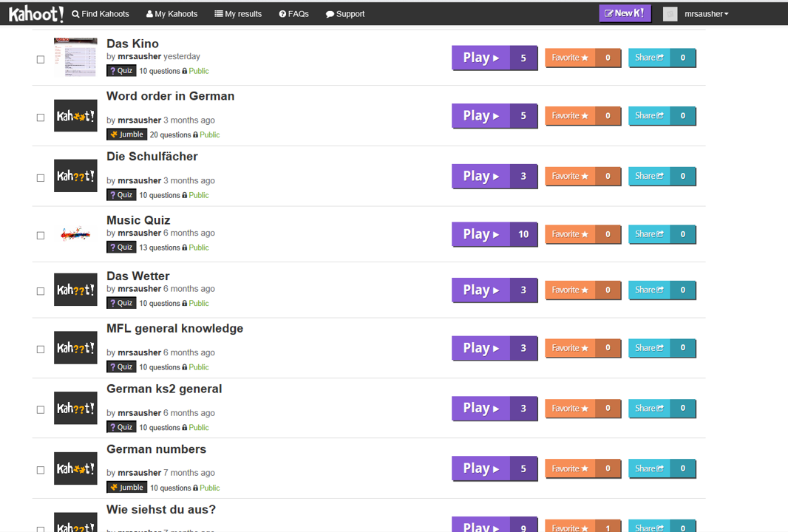788x532 pixels.
Task: Play the Das Kino quiz
Action: click(481, 58)
